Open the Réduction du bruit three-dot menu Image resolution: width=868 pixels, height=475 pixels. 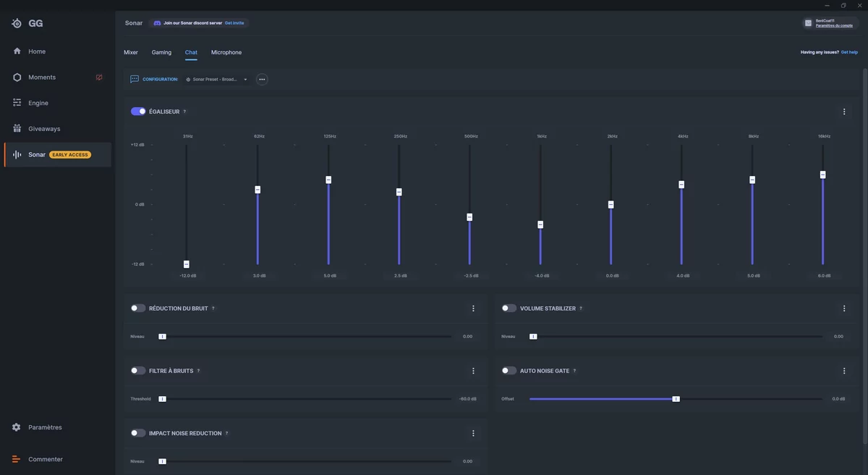473,308
